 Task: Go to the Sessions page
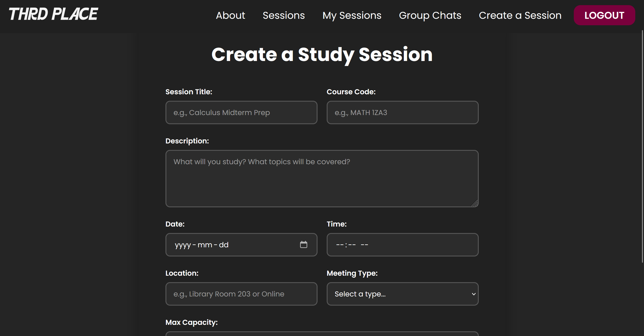(284, 15)
